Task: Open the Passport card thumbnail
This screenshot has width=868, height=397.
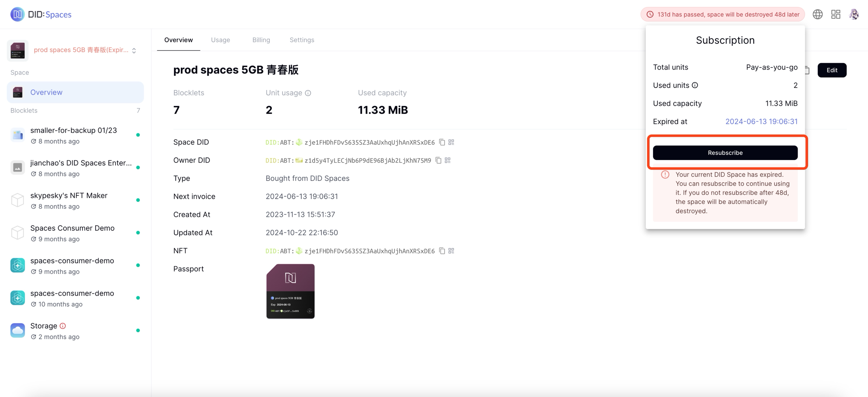Action: coord(290,291)
